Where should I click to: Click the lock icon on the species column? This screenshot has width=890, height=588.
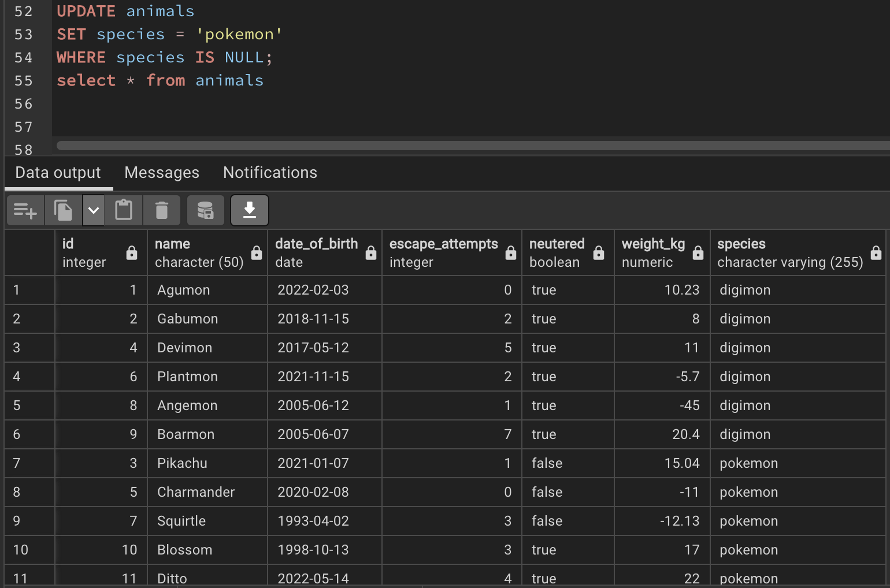point(877,253)
